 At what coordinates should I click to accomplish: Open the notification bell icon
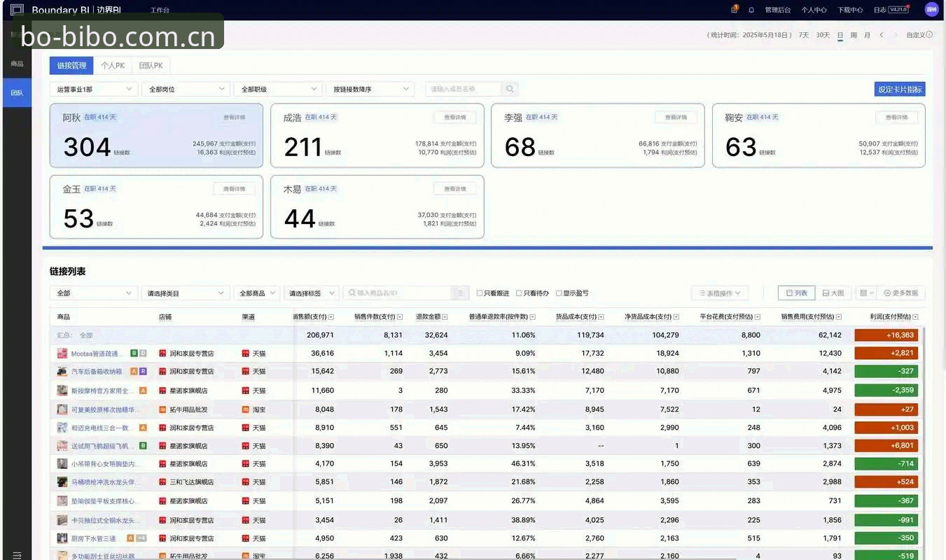tap(751, 10)
